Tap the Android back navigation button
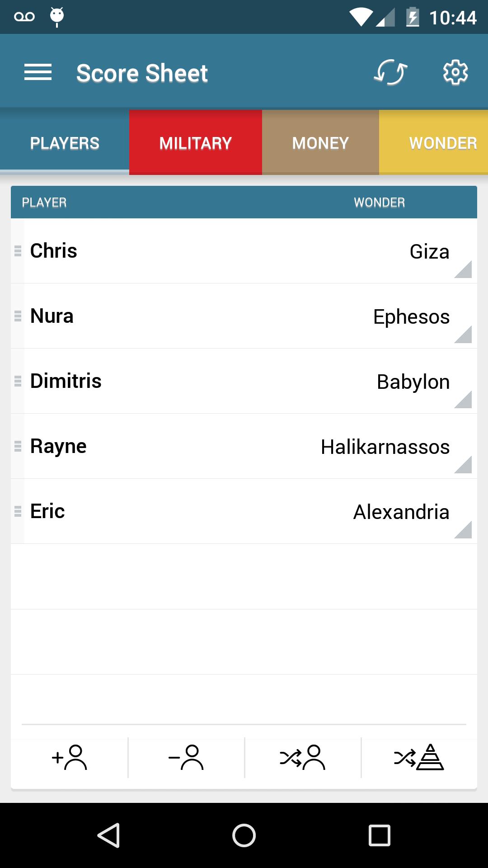 [108, 835]
